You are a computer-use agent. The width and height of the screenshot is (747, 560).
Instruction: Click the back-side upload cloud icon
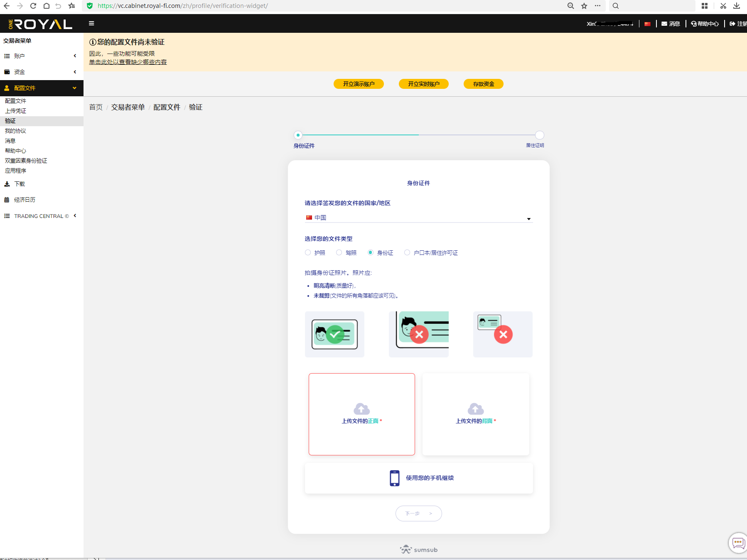click(x=476, y=409)
